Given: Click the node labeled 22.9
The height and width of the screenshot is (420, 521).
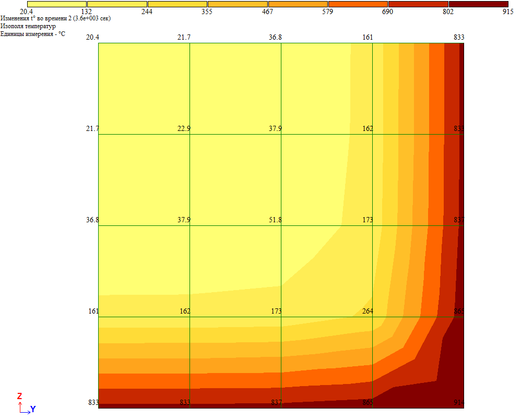Looking at the screenshot, I should pyautogui.click(x=184, y=129).
